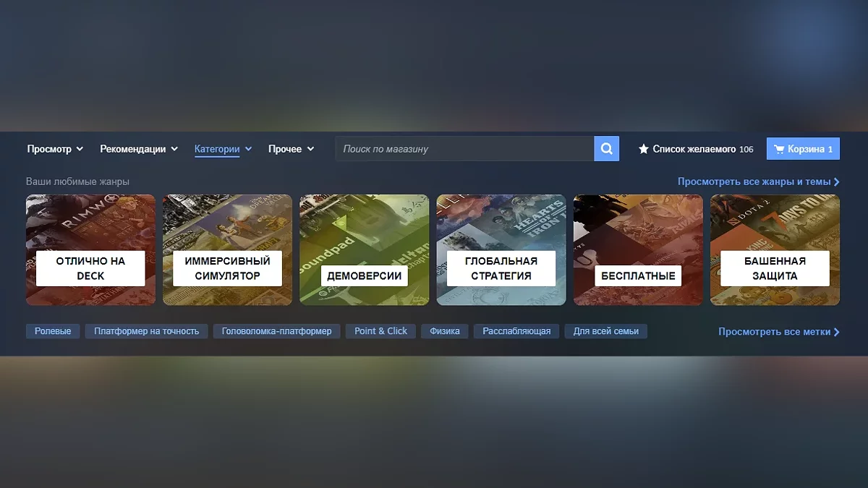Open the Прочее menu
Screen dimensions: 868x488
click(291, 149)
